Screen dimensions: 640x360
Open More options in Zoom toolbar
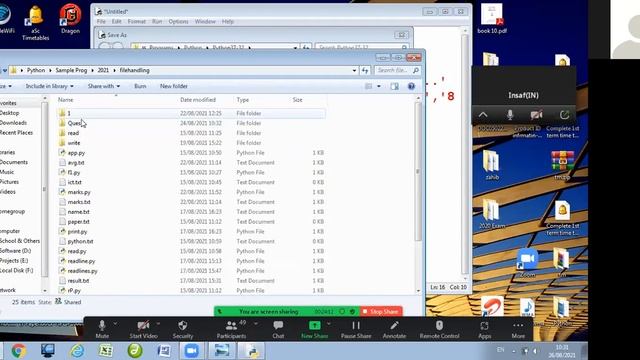point(518,329)
